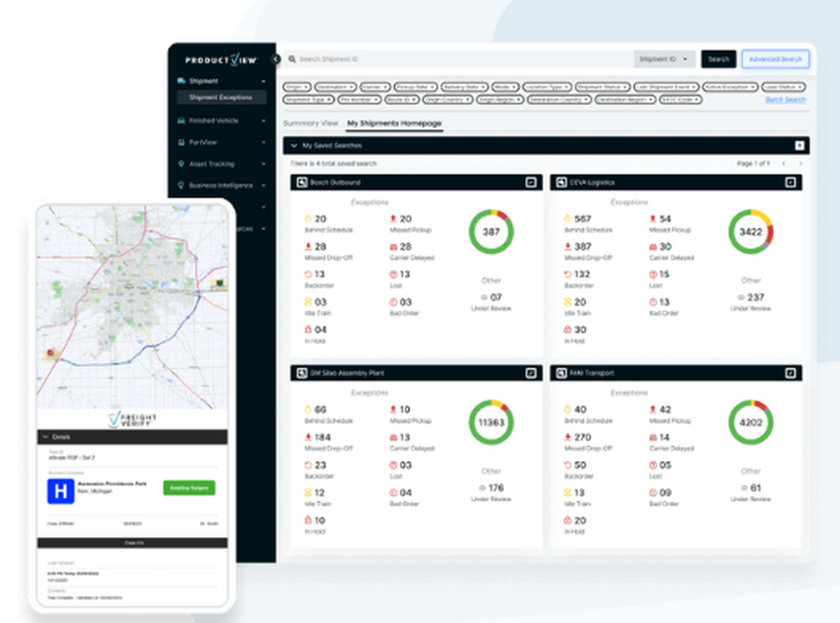The width and height of the screenshot is (840, 623).
Task: Click the CEVA Logistics 3422 donut chart
Action: point(750,232)
